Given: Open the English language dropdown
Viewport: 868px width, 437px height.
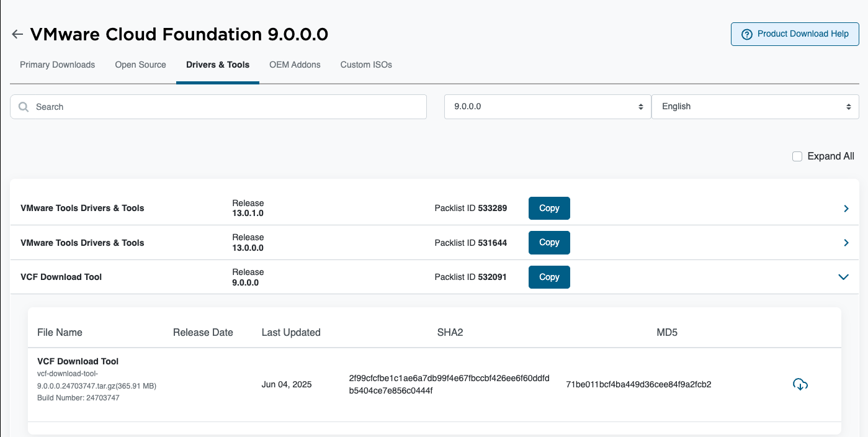Looking at the screenshot, I should pyautogui.click(x=754, y=107).
